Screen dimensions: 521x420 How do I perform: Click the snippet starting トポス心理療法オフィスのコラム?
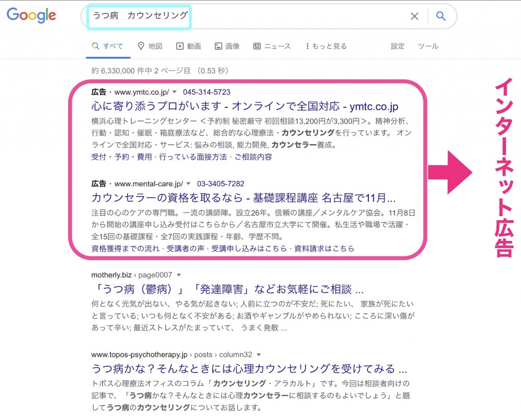click(251, 396)
